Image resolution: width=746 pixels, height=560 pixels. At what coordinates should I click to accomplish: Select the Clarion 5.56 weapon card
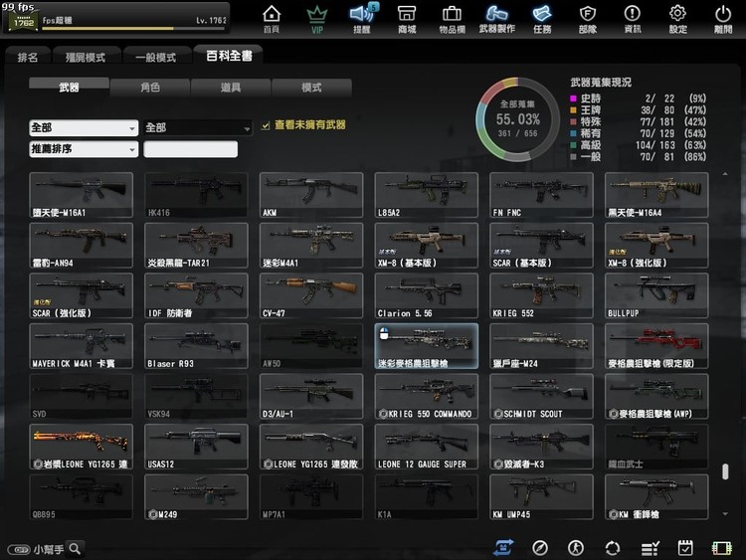click(427, 295)
